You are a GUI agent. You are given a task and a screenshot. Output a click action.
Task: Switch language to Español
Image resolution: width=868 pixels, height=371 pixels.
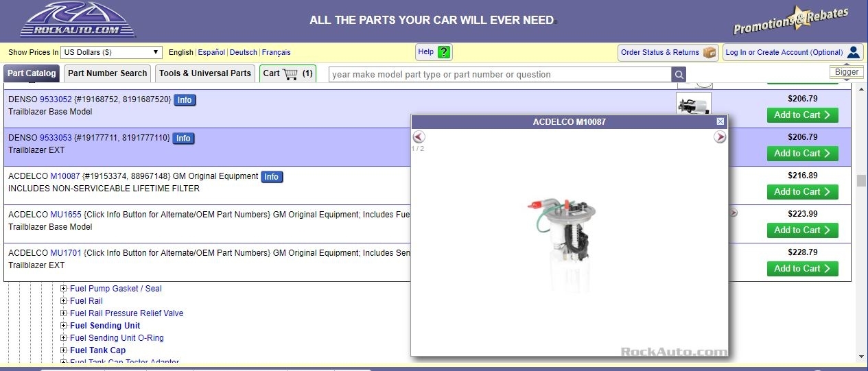[x=211, y=52]
